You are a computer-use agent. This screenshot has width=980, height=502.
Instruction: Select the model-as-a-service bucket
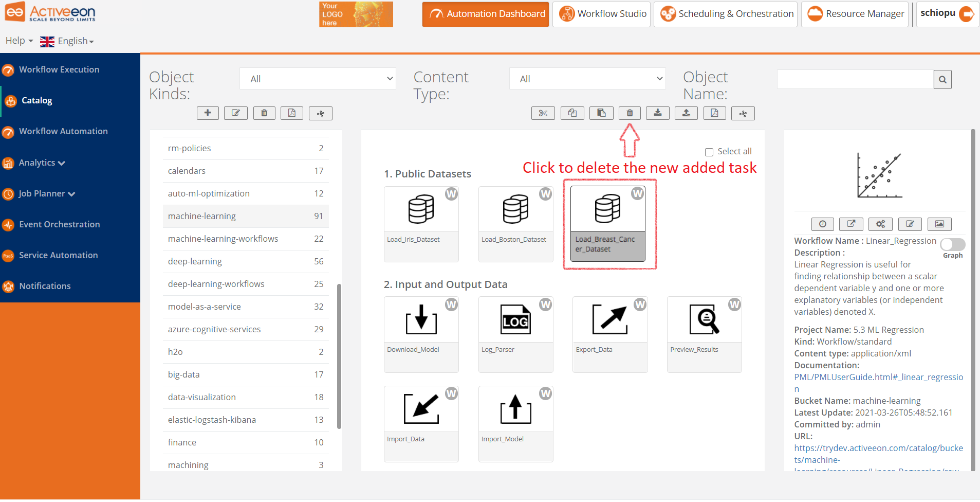click(x=246, y=307)
